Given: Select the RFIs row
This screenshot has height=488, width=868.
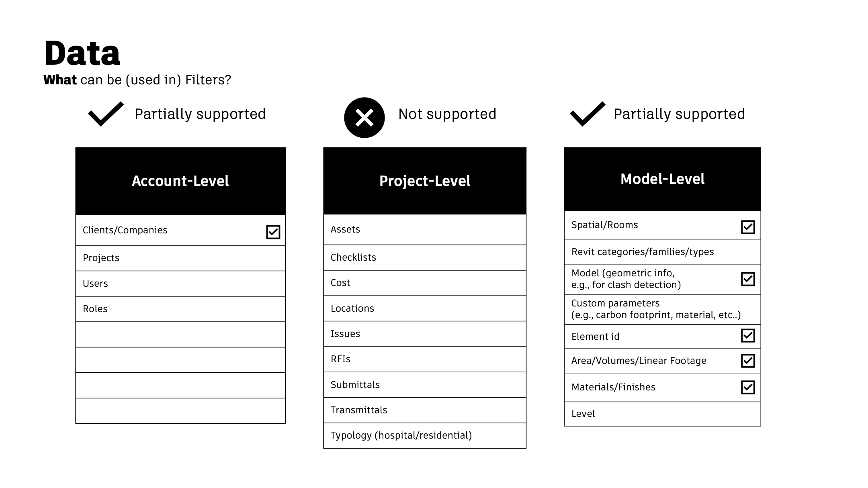Looking at the screenshot, I should pyautogui.click(x=425, y=359).
